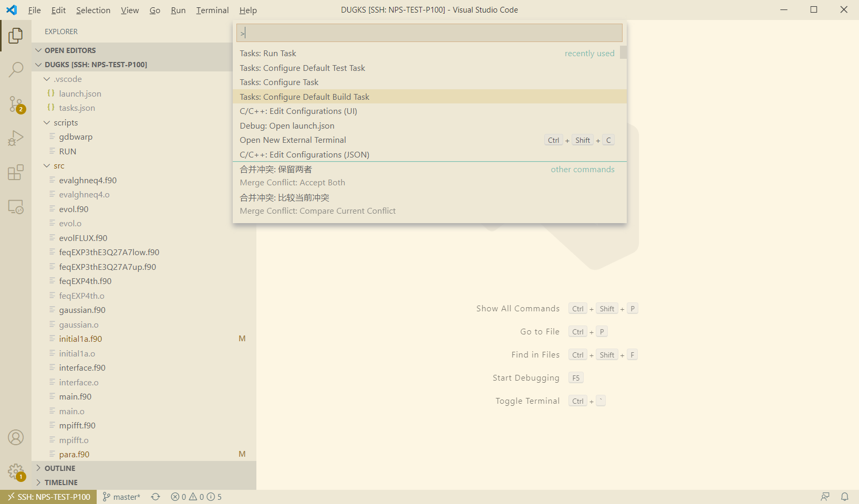Viewport: 859px width, 504px height.
Task: Open para.f90 modified file
Action: [74, 454]
